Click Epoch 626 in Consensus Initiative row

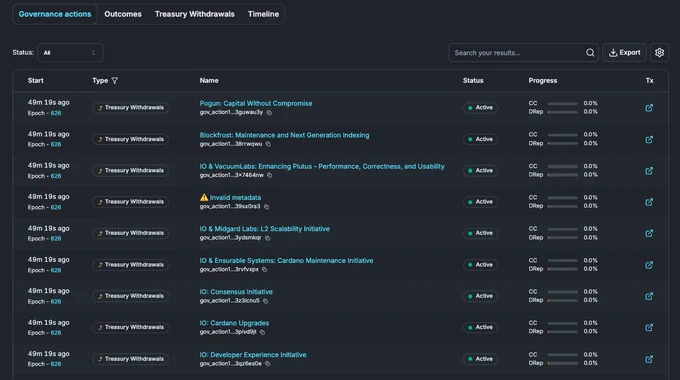pyautogui.click(x=56, y=301)
